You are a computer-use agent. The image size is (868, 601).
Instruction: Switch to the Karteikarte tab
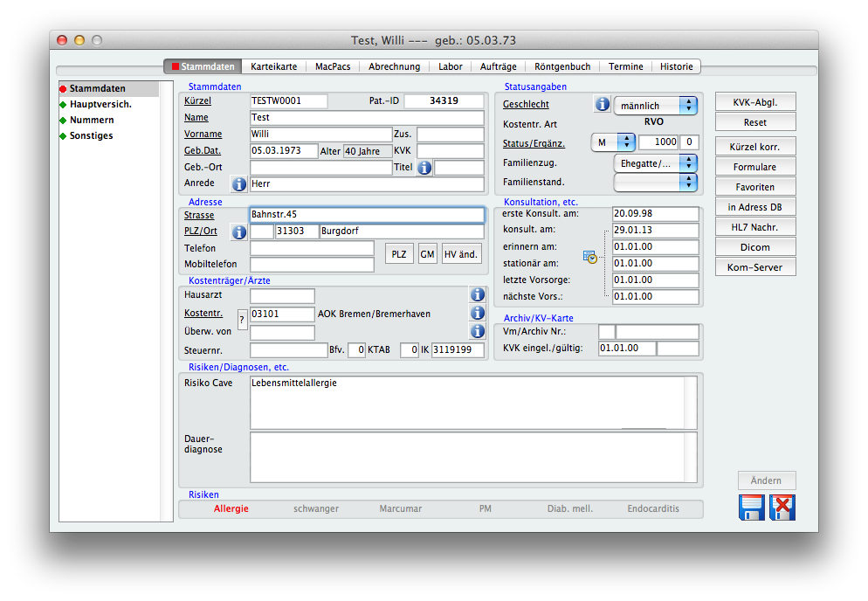click(x=273, y=66)
